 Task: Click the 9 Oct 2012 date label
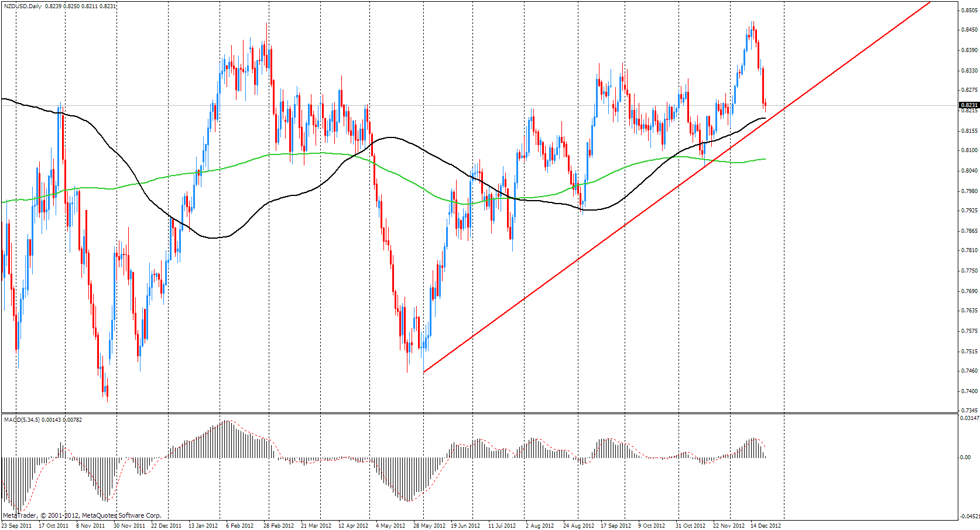coord(652,525)
